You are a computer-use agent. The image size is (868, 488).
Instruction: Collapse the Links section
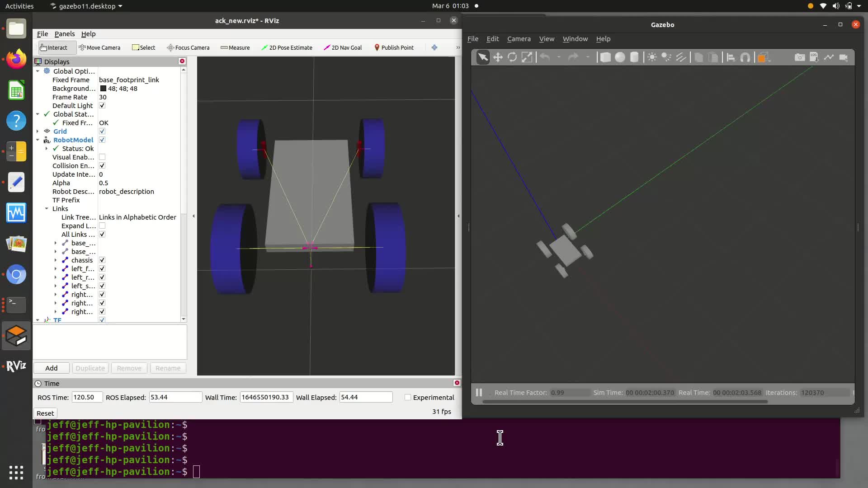pos(47,209)
